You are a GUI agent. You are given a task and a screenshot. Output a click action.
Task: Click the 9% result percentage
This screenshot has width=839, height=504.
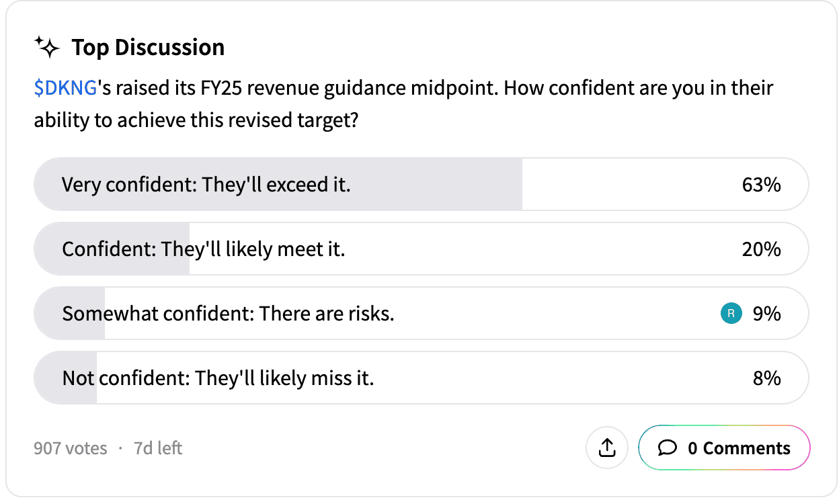tap(766, 314)
